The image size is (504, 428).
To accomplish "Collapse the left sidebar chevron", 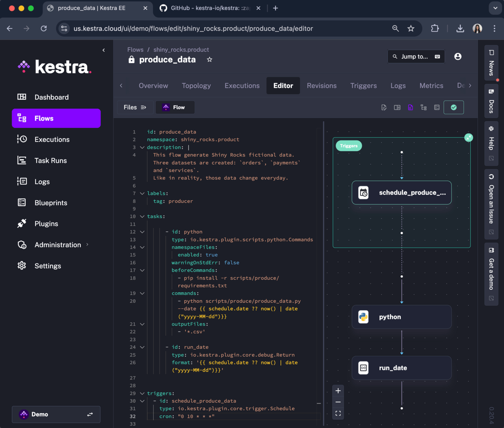I will (103, 50).
